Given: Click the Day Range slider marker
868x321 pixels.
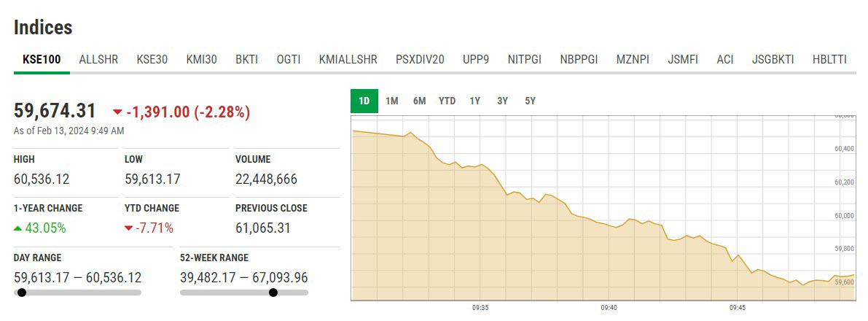Looking at the screenshot, I should coord(22,293).
